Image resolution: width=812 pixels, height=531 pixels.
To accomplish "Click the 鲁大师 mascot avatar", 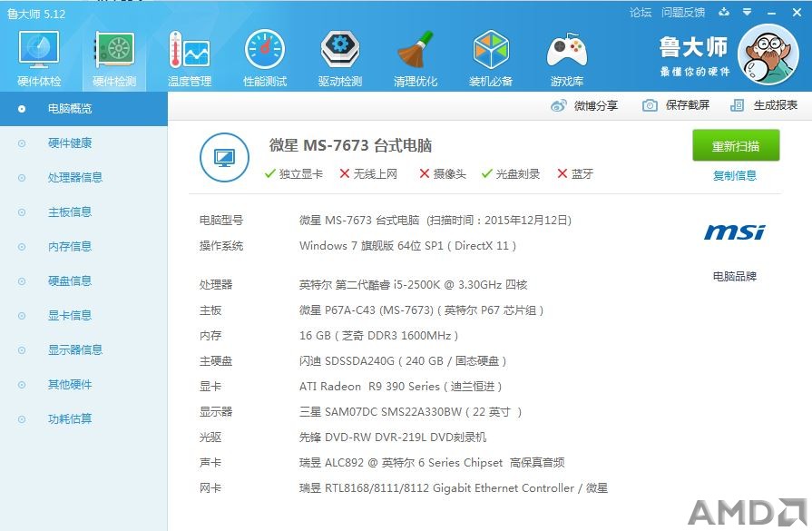I will tap(768, 54).
